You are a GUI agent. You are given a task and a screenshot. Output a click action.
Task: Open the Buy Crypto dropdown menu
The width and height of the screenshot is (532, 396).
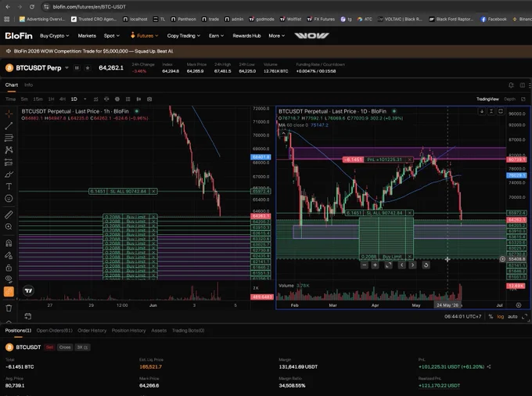(x=54, y=36)
